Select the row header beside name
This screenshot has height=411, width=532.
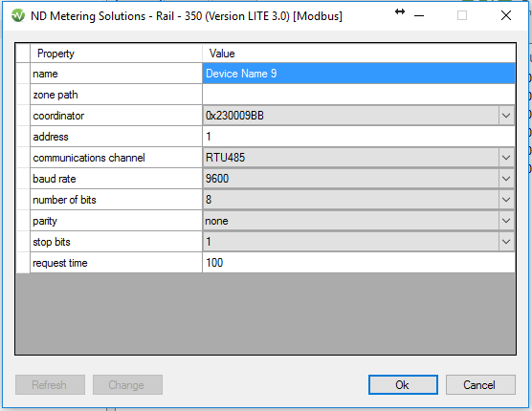[x=23, y=74]
